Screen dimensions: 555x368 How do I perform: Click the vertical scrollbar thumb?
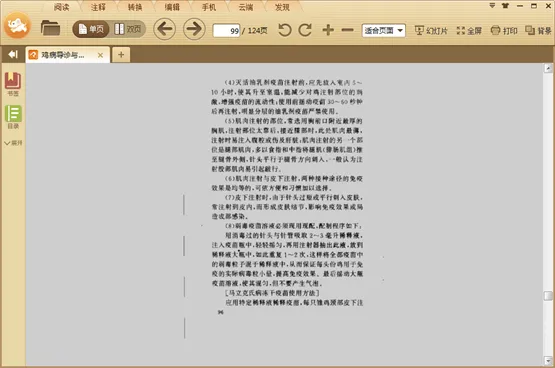point(548,296)
